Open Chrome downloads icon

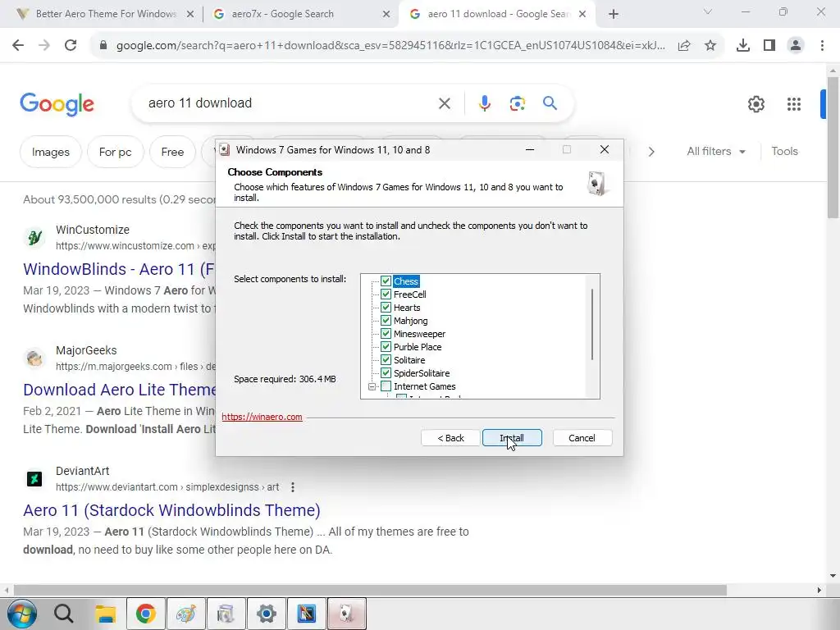point(743,46)
